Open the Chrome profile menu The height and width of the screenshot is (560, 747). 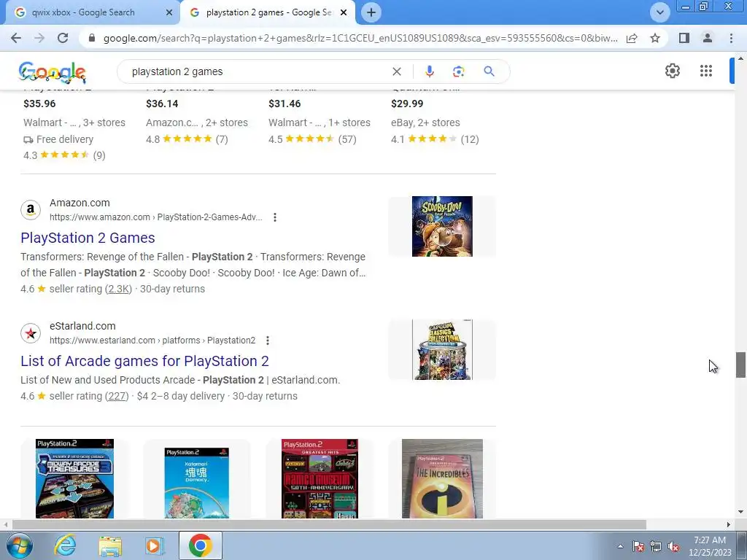(x=708, y=38)
